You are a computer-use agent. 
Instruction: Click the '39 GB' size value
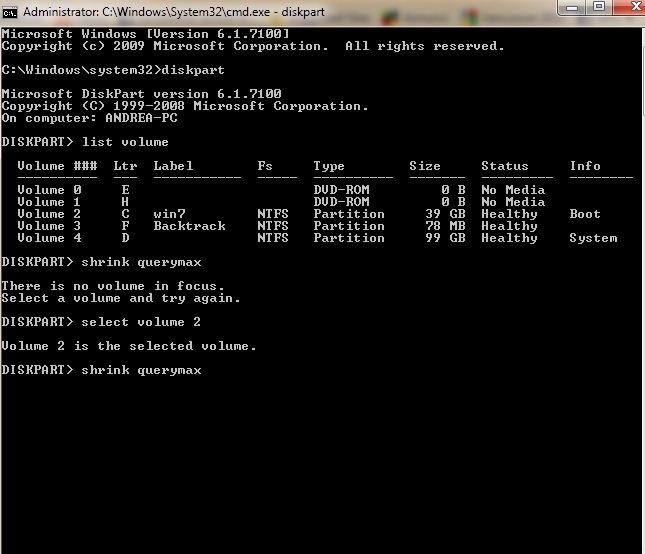click(x=445, y=214)
